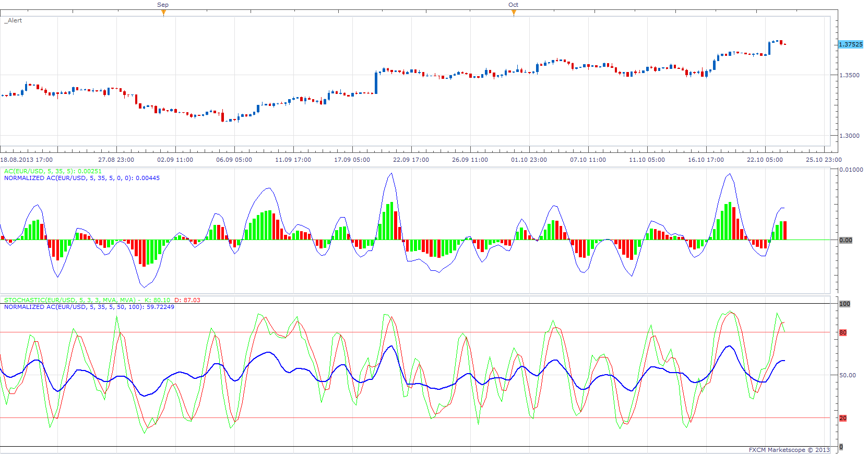The height and width of the screenshot is (454, 868).
Task: Click the 100 level marker on stochastic axis
Action: tap(845, 304)
